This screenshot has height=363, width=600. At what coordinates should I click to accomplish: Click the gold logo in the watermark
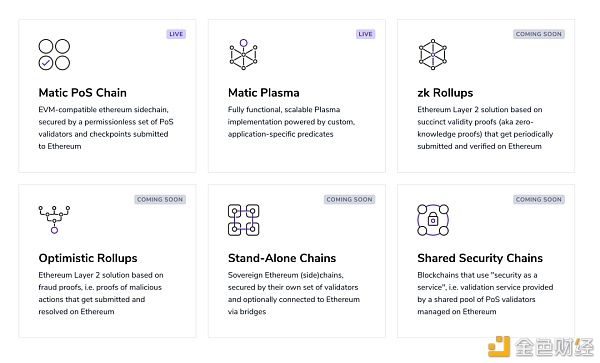pos(499,347)
